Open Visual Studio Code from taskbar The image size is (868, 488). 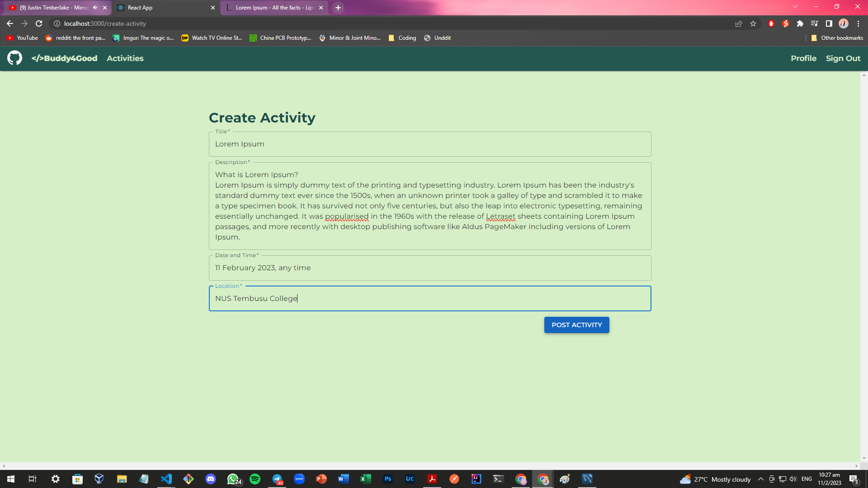coord(166,479)
